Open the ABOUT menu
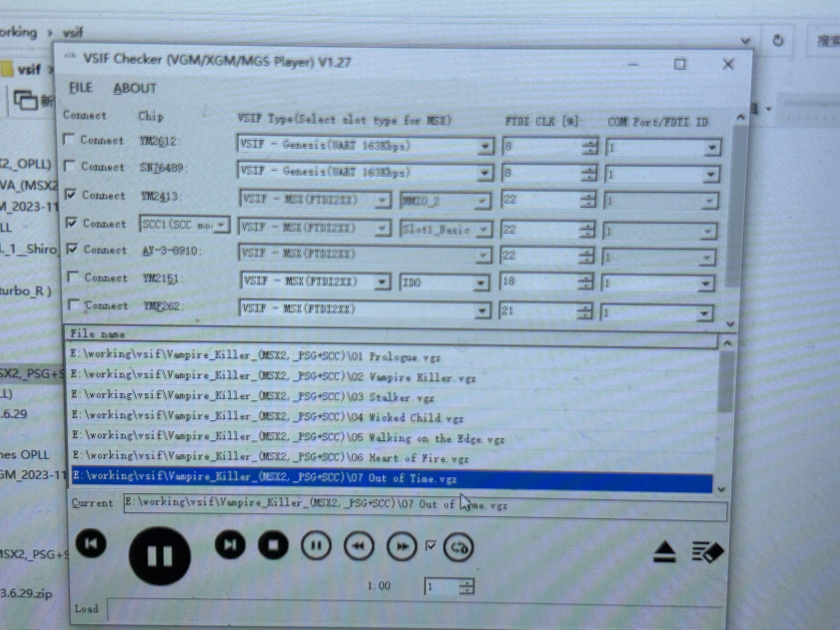Viewport: 840px width, 630px height. [135, 89]
